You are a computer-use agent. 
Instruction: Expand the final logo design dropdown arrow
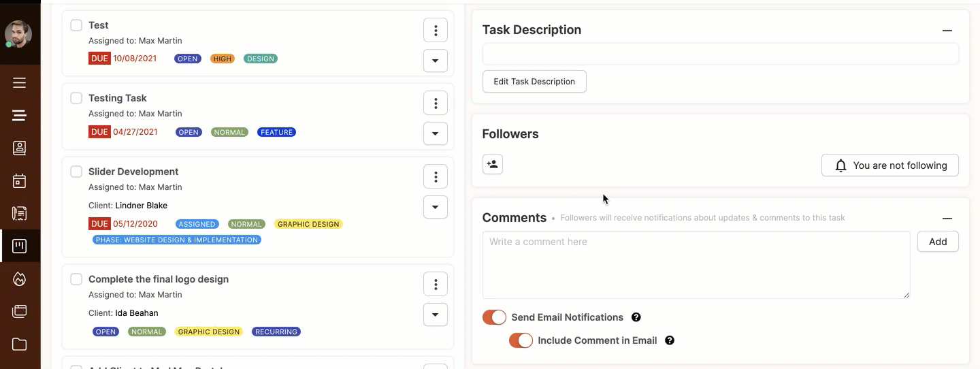pyautogui.click(x=436, y=315)
